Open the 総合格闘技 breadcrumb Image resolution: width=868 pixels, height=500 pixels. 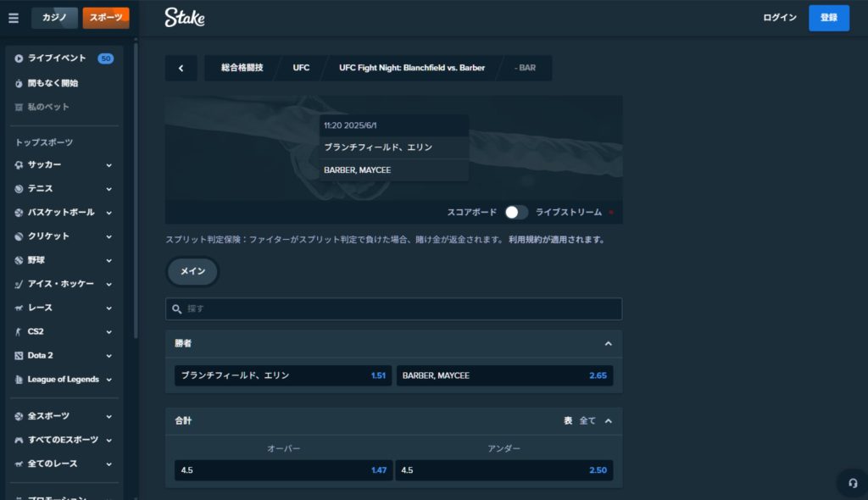[242, 68]
